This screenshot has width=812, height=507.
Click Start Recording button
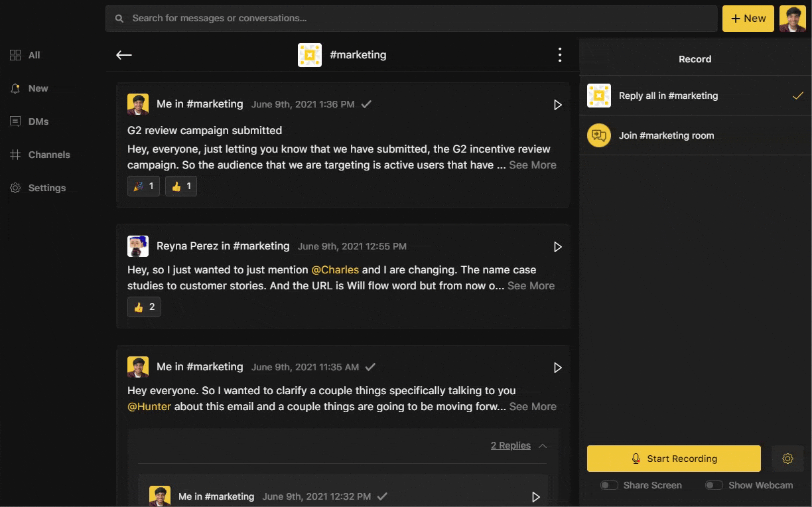pyautogui.click(x=674, y=459)
